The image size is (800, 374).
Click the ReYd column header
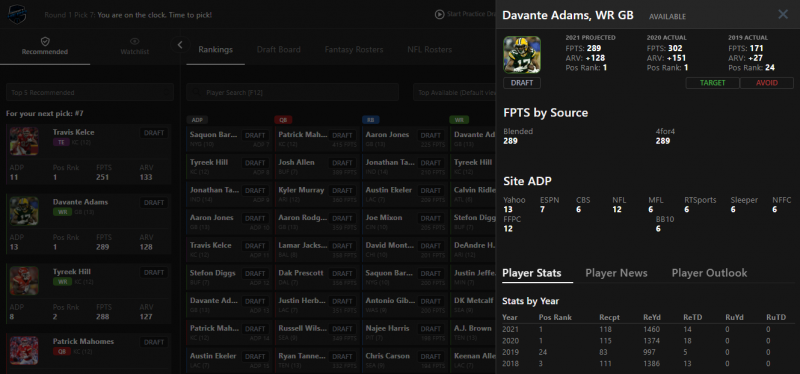coord(651,317)
